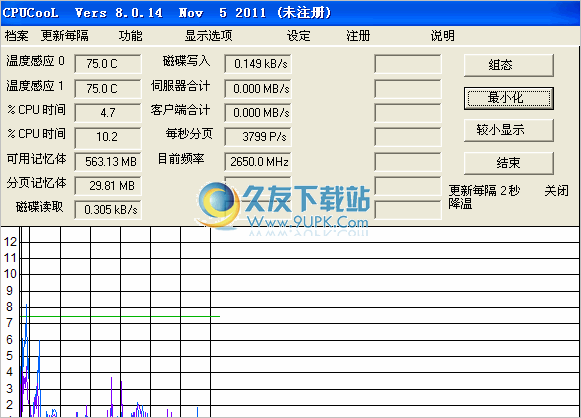Click the 较小显示 button
This screenshot has height=418, width=581.
(x=509, y=130)
